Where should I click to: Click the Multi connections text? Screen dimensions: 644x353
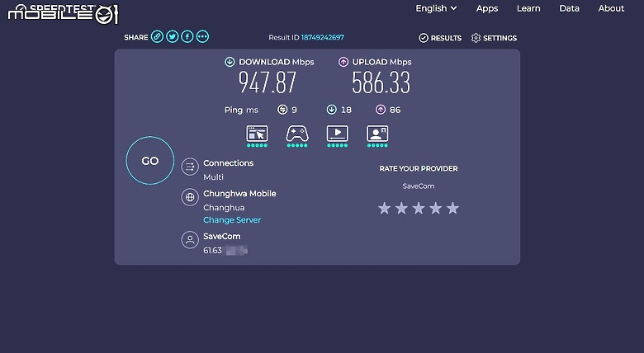click(214, 177)
